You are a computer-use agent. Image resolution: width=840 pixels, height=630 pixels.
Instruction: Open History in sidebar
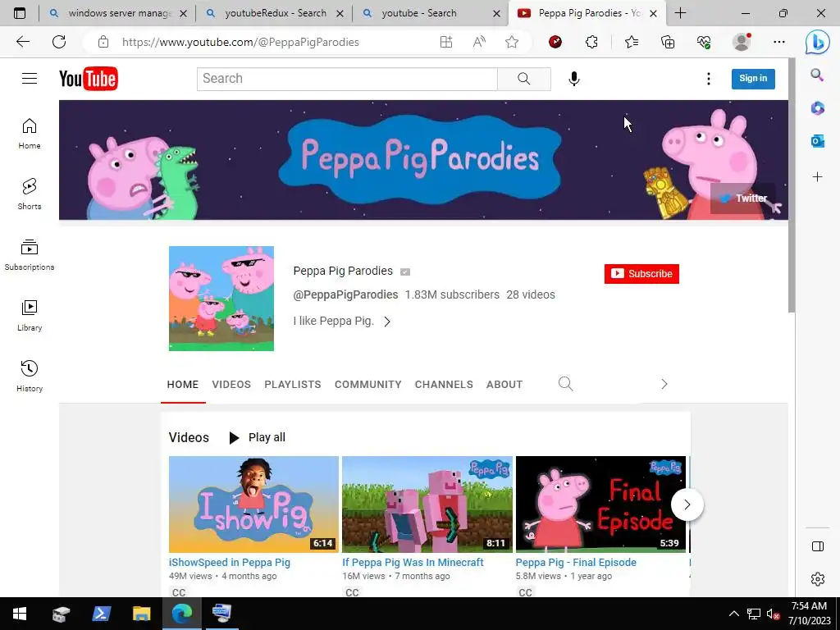click(x=30, y=376)
